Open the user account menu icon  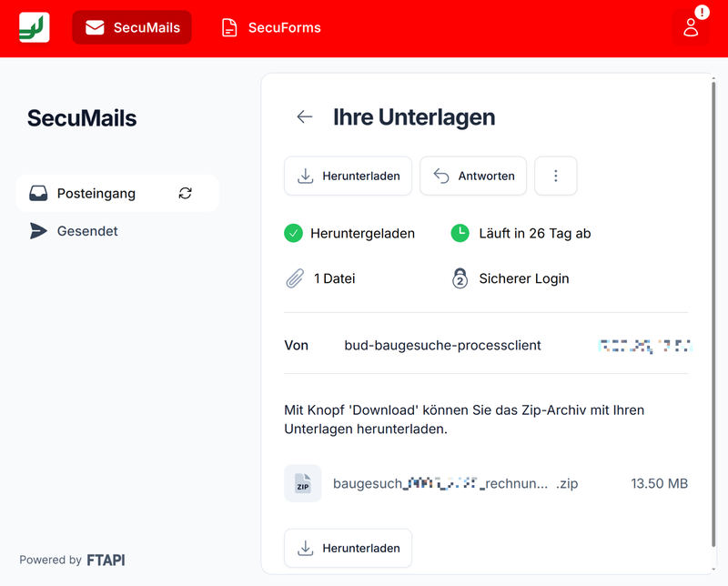(691, 27)
